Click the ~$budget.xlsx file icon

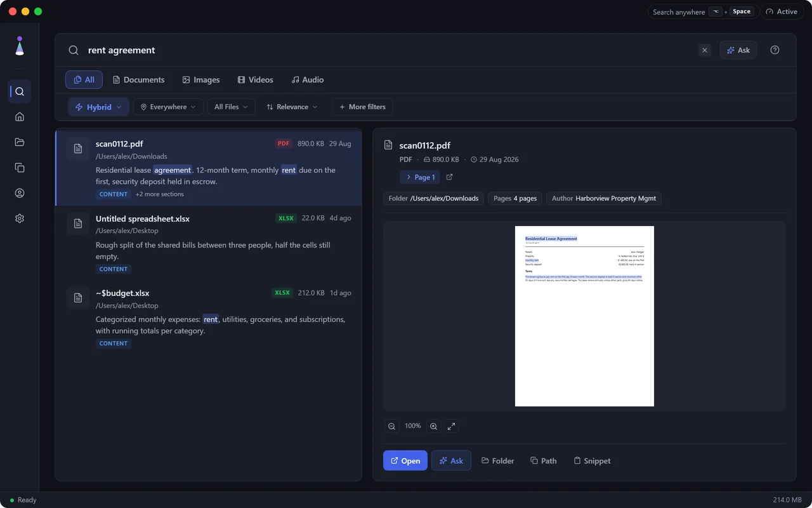78,298
